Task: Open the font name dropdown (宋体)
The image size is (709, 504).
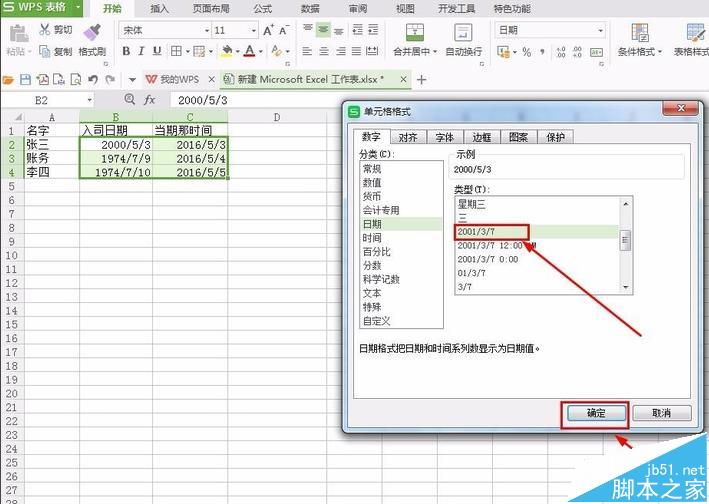Action: [207, 31]
